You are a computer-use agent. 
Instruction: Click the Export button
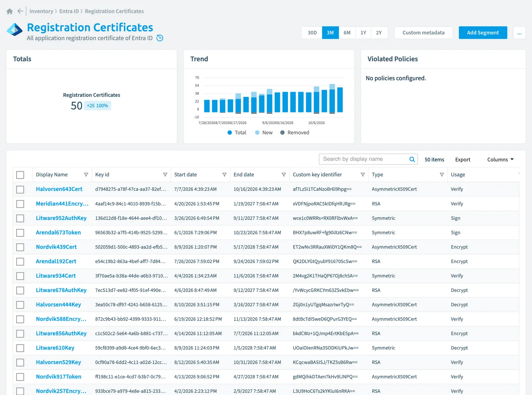tap(463, 159)
